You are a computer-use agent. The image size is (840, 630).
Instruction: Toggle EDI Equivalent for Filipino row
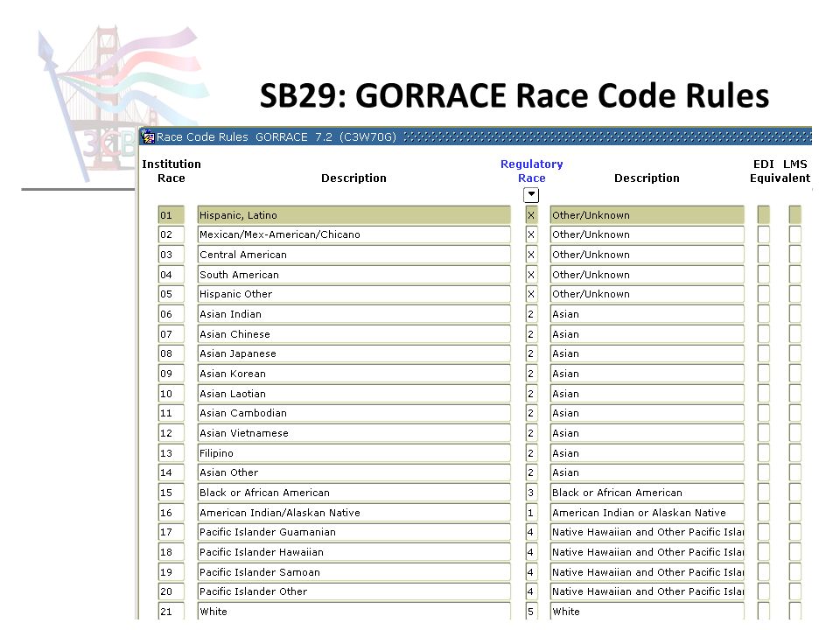763,452
